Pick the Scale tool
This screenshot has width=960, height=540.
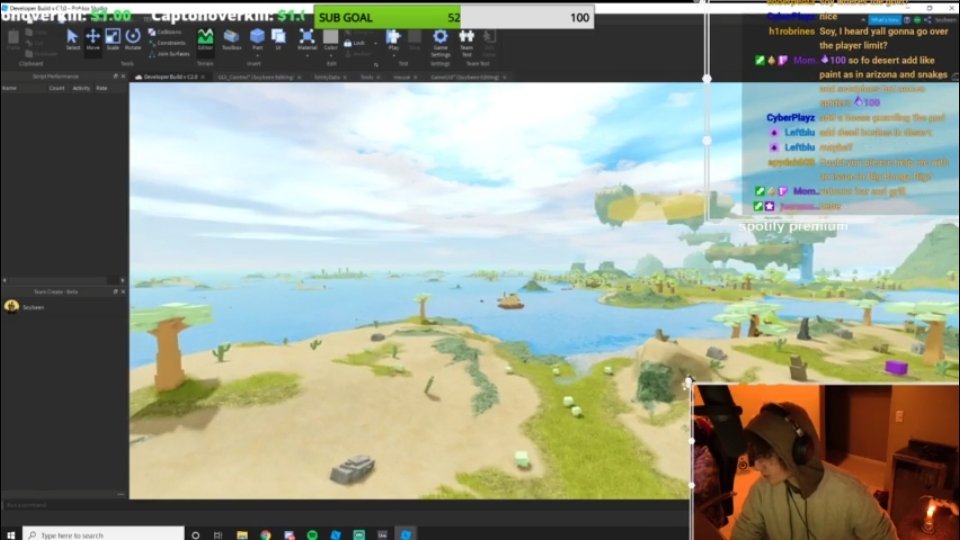[113, 39]
